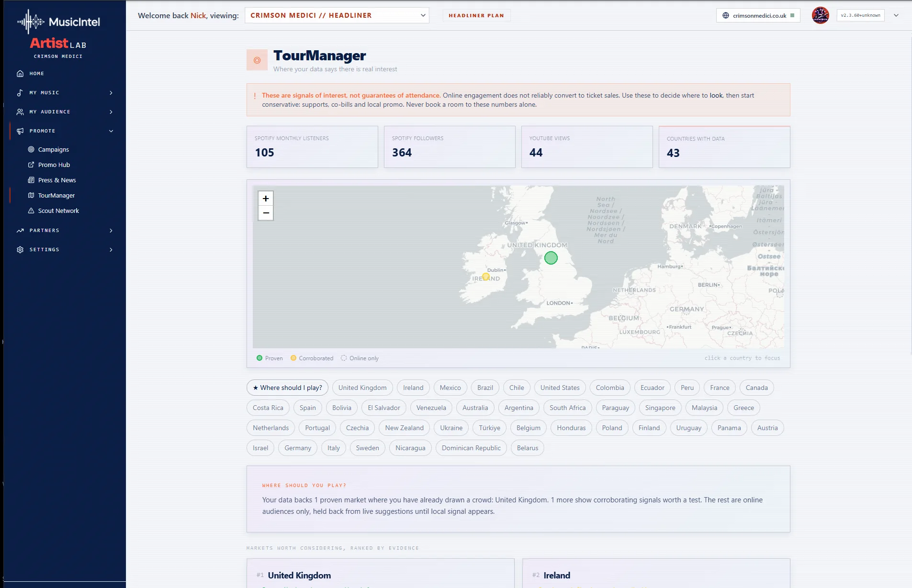Click the Settings gear icon
The image size is (912, 588).
click(x=20, y=250)
